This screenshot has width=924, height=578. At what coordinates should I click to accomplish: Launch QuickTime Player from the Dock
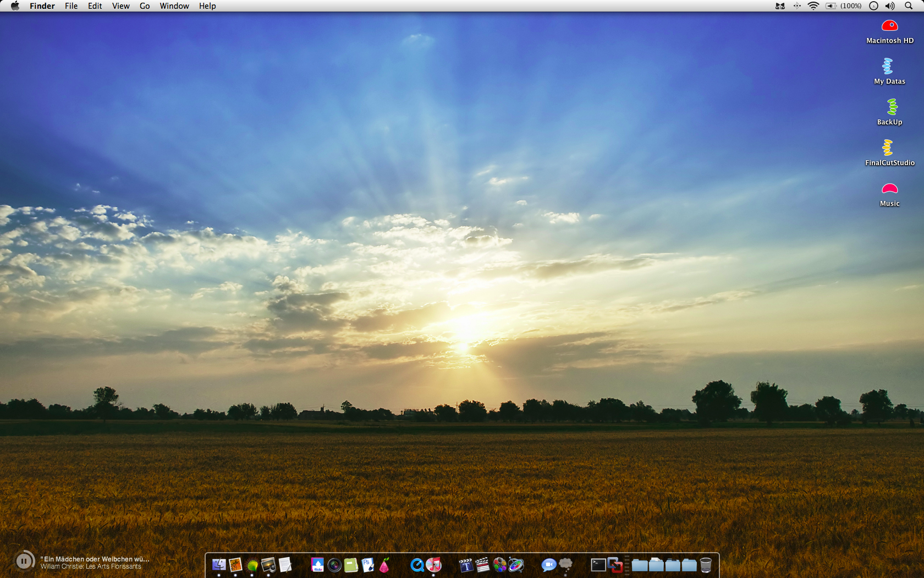click(x=417, y=565)
